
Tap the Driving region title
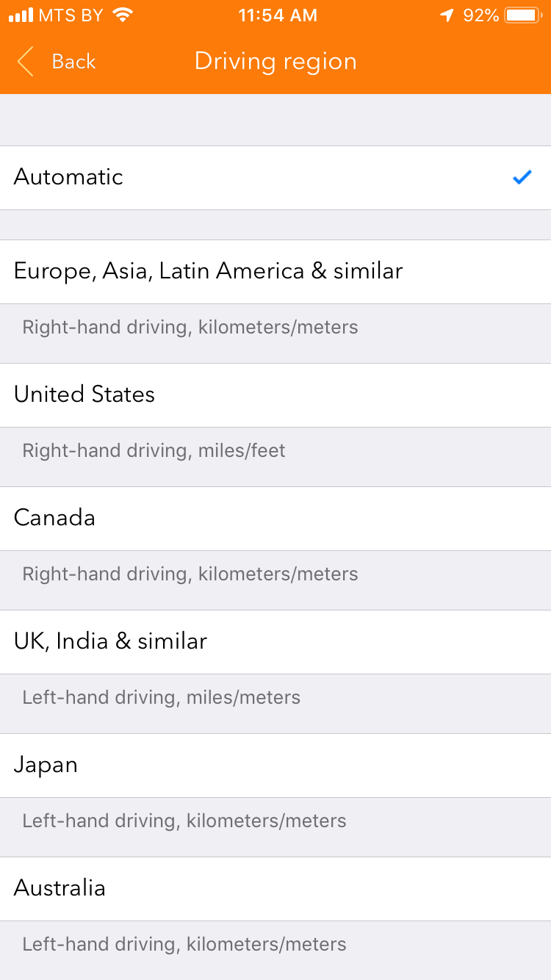point(275,62)
